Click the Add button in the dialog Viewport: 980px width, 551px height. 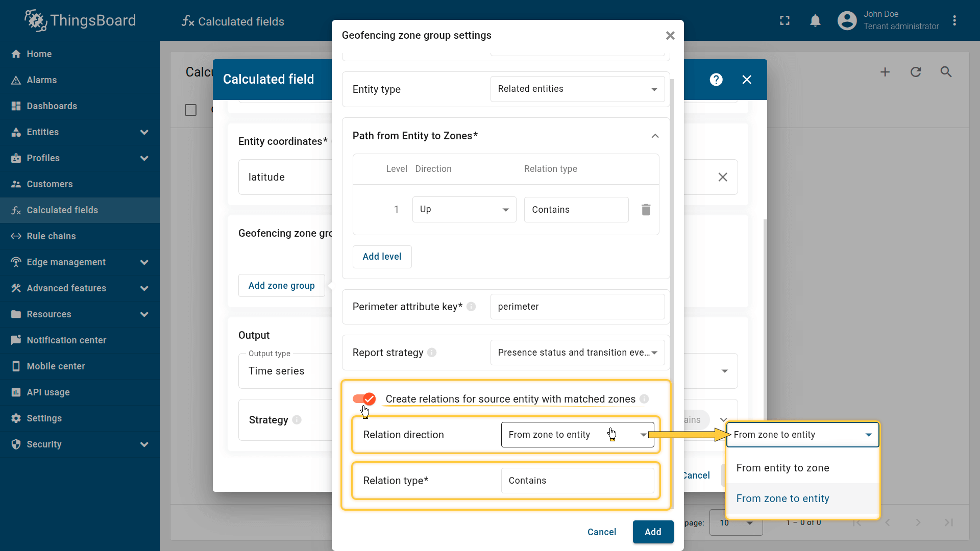click(652, 532)
